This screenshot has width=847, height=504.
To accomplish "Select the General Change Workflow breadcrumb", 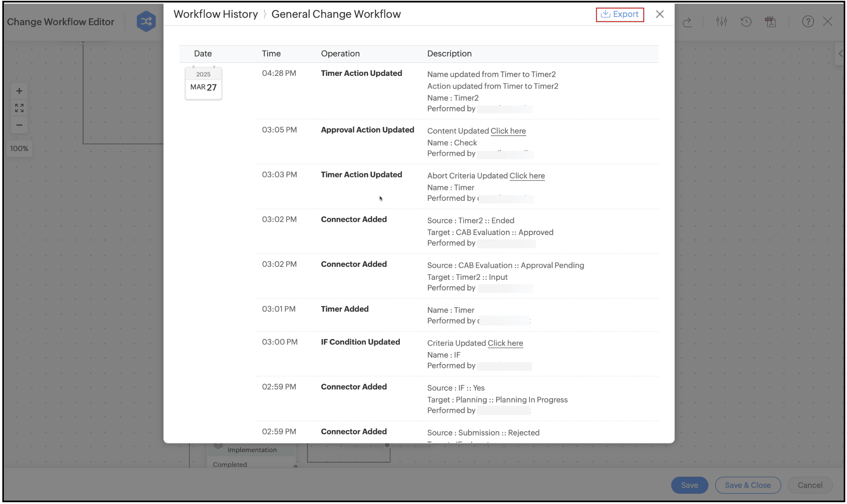I will (336, 14).
